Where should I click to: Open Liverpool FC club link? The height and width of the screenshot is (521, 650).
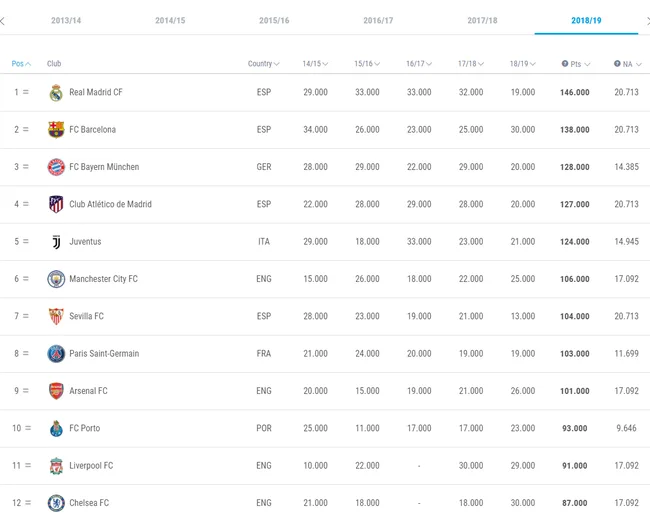91,465
